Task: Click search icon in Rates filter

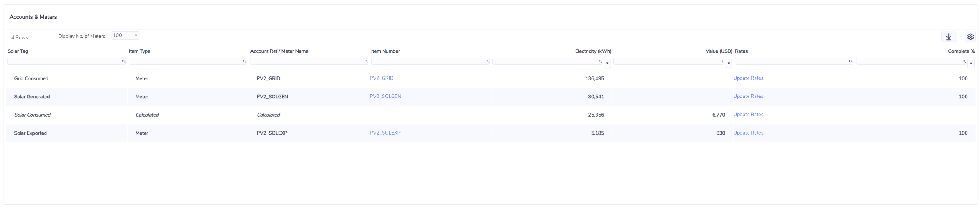Action: (x=851, y=62)
